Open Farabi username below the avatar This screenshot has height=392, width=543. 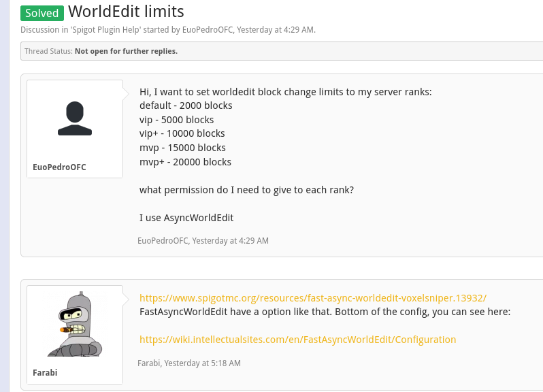click(46, 372)
